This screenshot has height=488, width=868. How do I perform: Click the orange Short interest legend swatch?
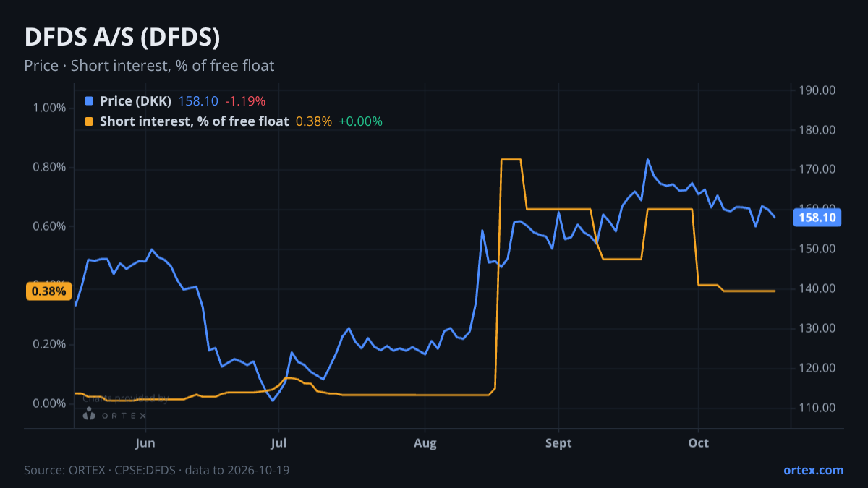(x=89, y=121)
